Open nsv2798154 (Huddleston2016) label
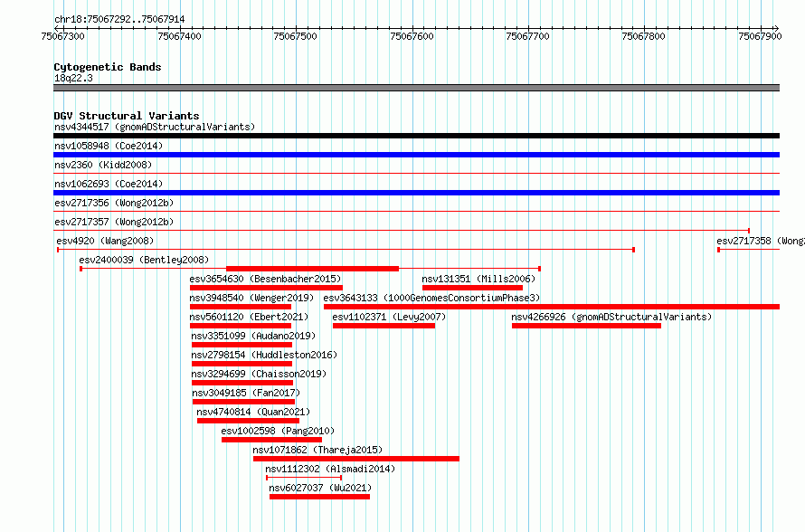 click(x=264, y=355)
